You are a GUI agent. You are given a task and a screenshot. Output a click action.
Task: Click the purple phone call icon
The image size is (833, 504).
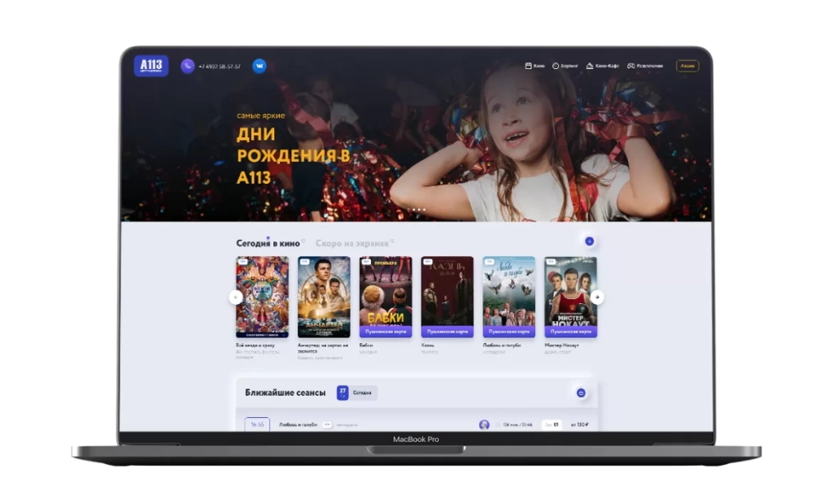click(x=188, y=66)
